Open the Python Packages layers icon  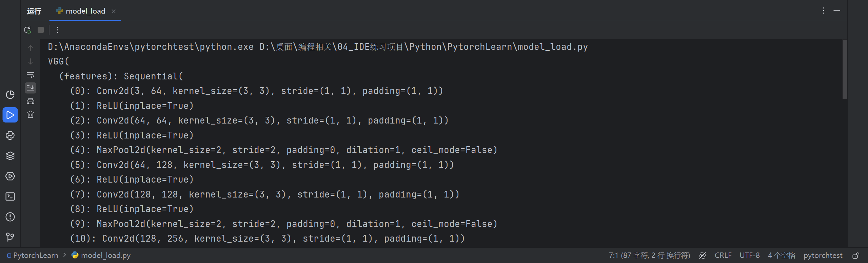[10, 156]
